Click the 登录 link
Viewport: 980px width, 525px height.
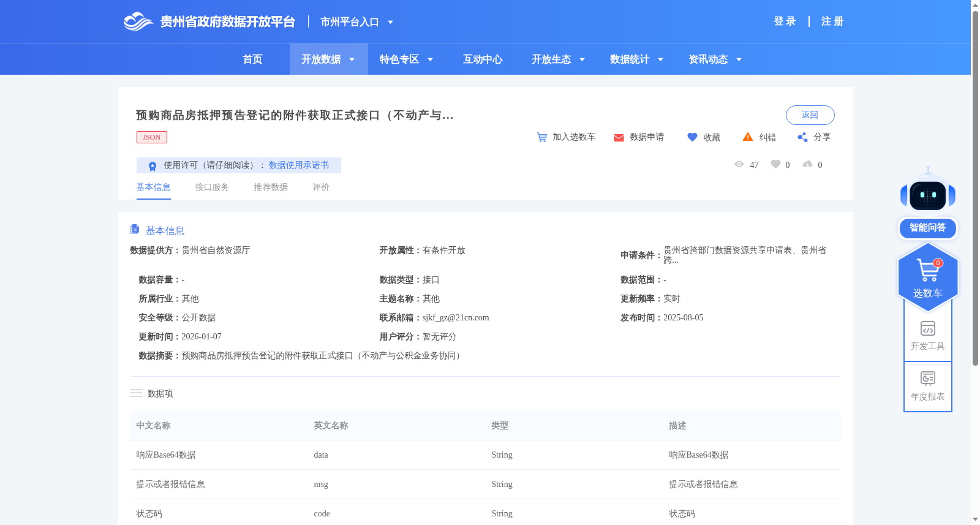tap(785, 21)
